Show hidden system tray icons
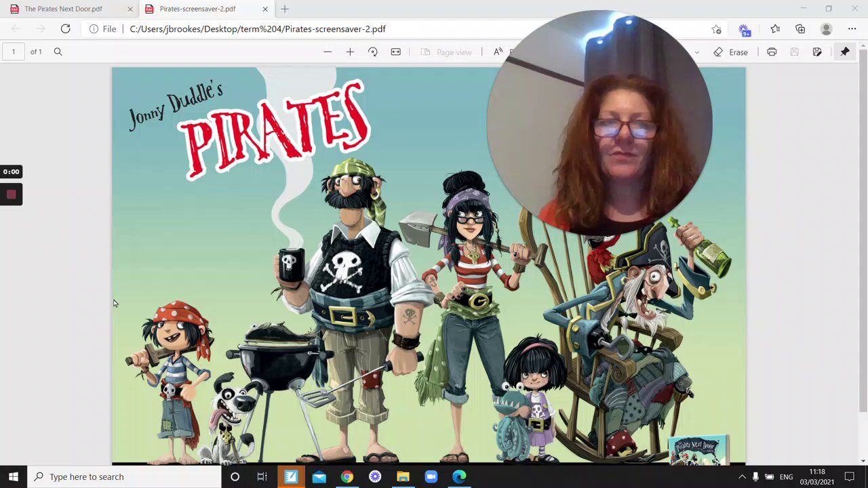Image resolution: width=868 pixels, height=488 pixels. 742,477
